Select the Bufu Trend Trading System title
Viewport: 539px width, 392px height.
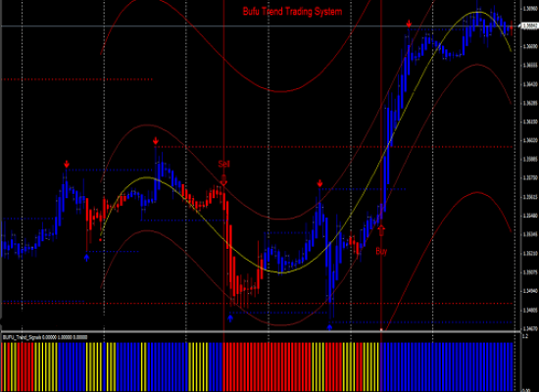(293, 12)
